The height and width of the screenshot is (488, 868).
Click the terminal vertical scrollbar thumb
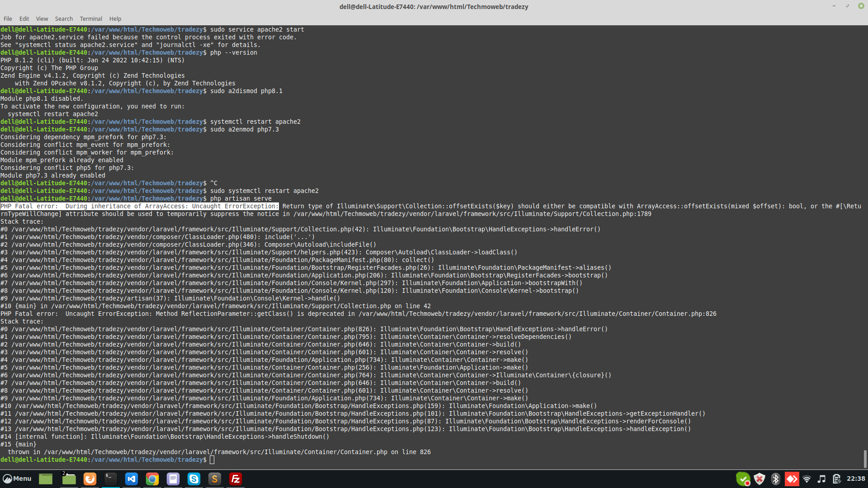(865, 459)
